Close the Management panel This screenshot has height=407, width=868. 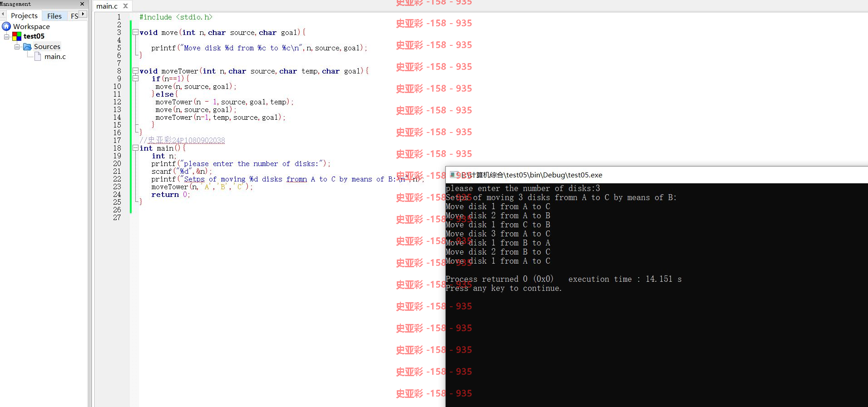82,4
